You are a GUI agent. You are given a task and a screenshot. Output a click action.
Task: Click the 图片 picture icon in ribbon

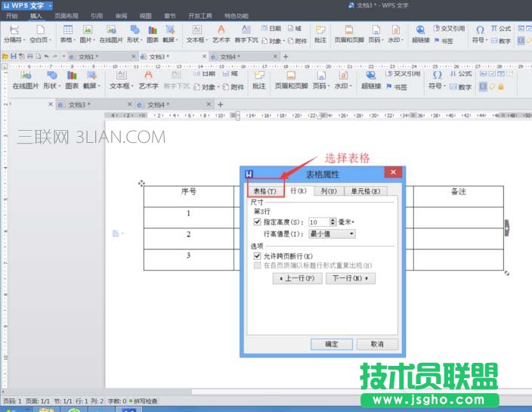coord(88,30)
